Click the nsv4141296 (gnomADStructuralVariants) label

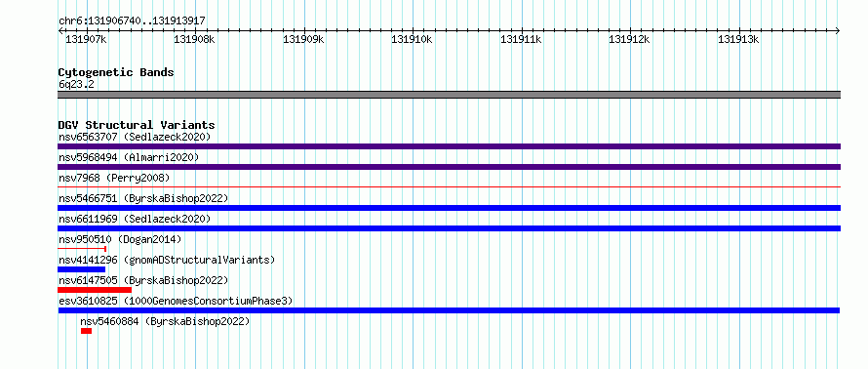(167, 260)
